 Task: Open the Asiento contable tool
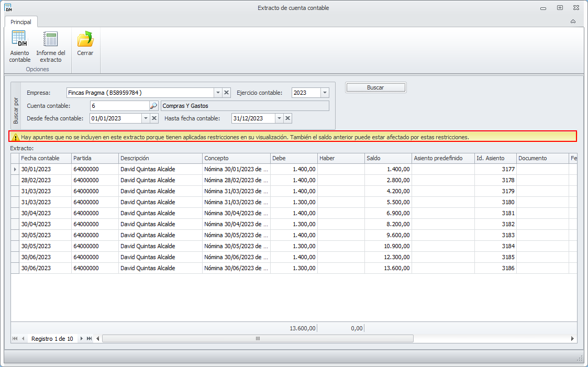20,47
